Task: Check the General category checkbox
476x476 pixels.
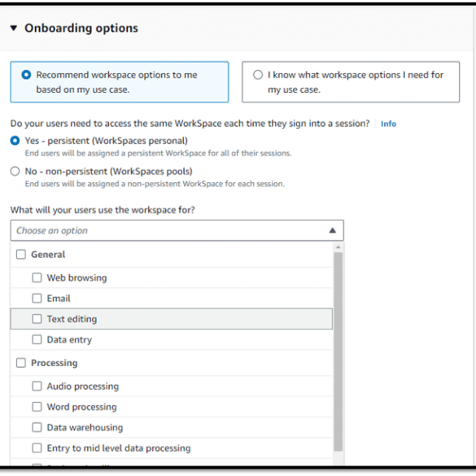Action: tap(21, 255)
